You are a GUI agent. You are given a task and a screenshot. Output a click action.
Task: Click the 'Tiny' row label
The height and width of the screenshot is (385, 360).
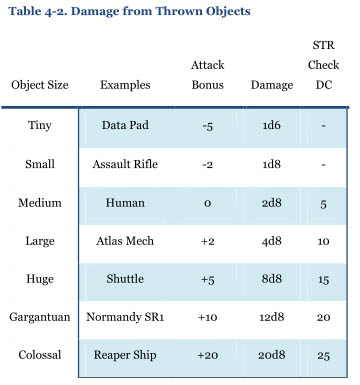point(40,125)
